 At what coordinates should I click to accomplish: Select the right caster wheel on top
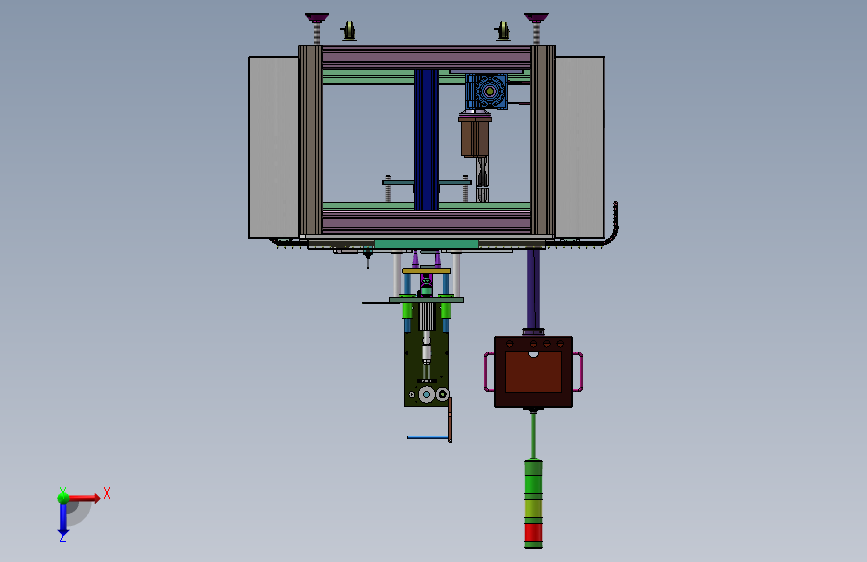click(503, 31)
